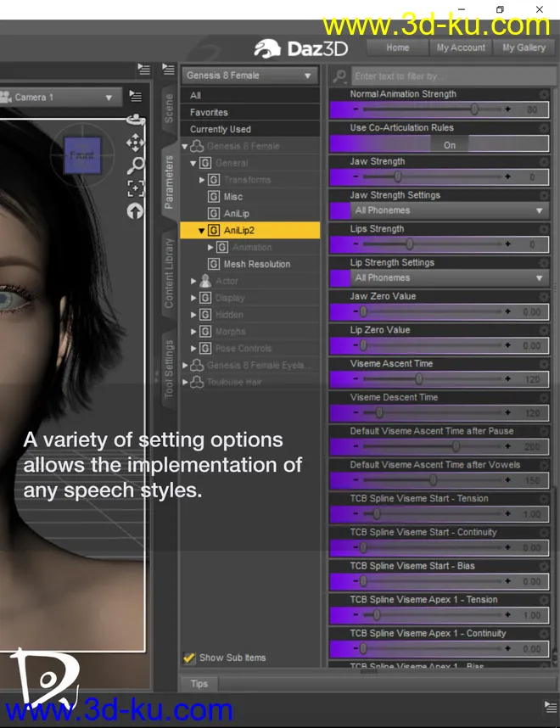Viewport: 560px width, 728px height.
Task: Open Jaw Strength Settings All Phonemes dropdown
Action: (449, 210)
